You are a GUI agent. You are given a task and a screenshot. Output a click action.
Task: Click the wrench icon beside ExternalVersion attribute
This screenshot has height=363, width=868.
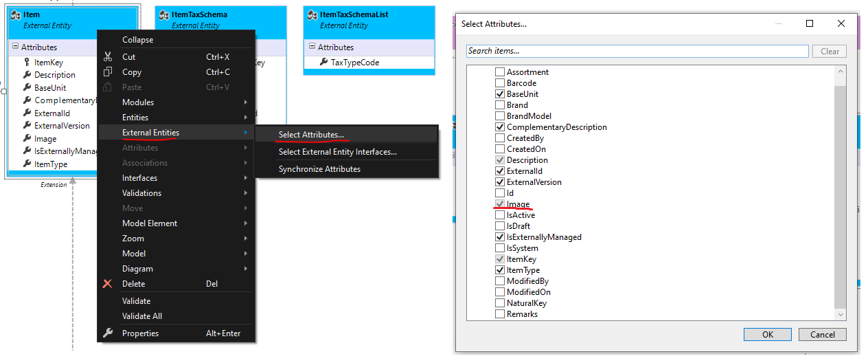[x=27, y=126]
